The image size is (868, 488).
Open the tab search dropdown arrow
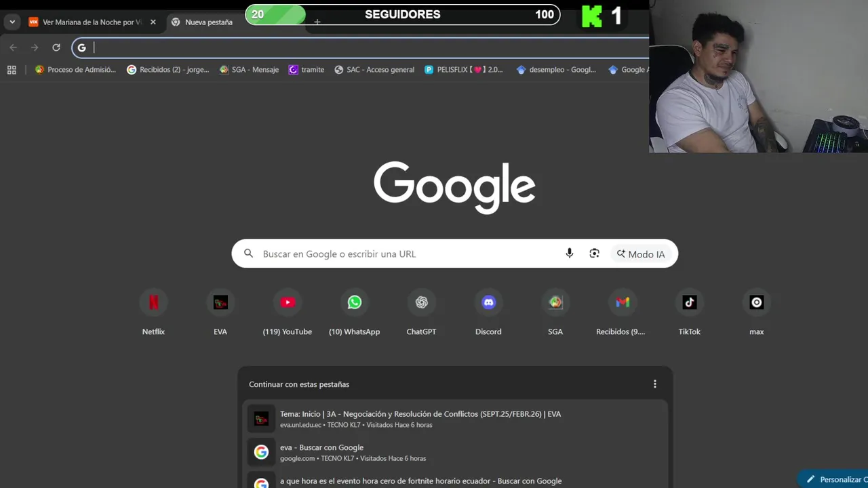click(12, 22)
